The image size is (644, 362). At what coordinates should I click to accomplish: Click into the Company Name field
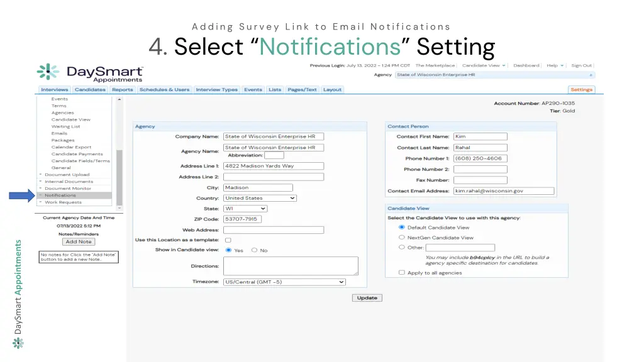click(274, 136)
